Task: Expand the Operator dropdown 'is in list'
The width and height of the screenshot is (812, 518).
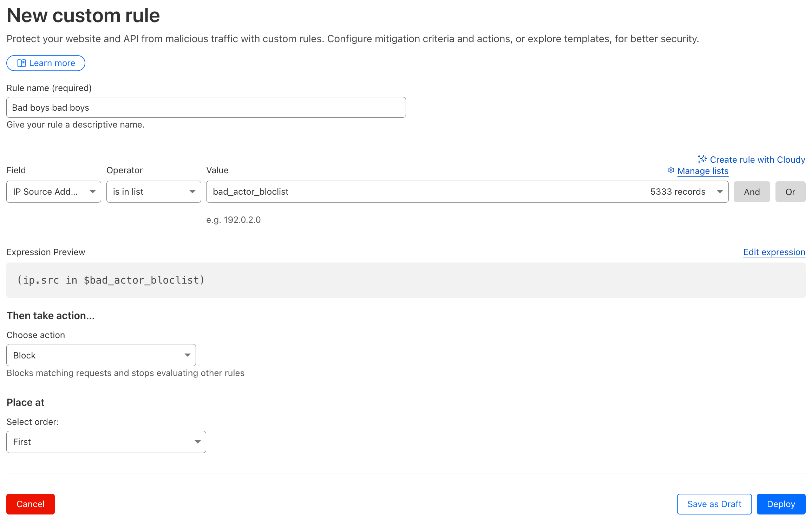Action: (x=154, y=192)
